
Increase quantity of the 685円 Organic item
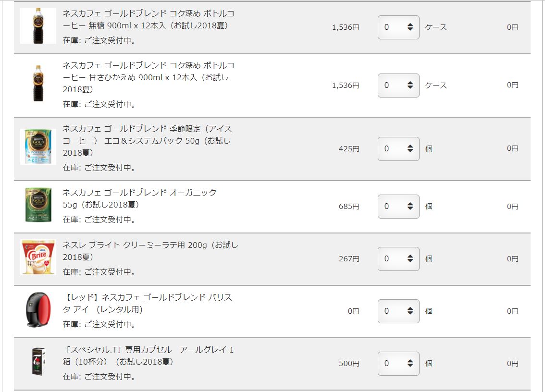(x=410, y=204)
